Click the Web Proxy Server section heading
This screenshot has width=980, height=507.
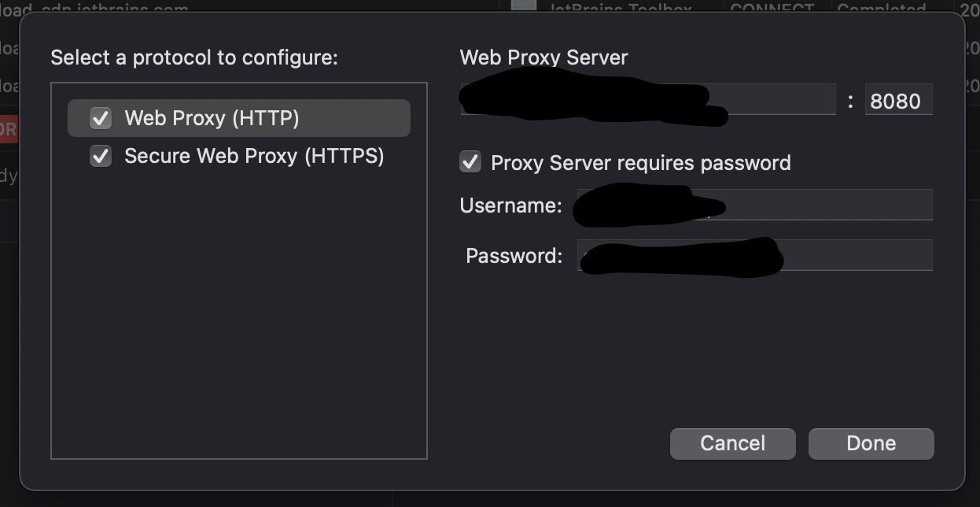coord(543,57)
